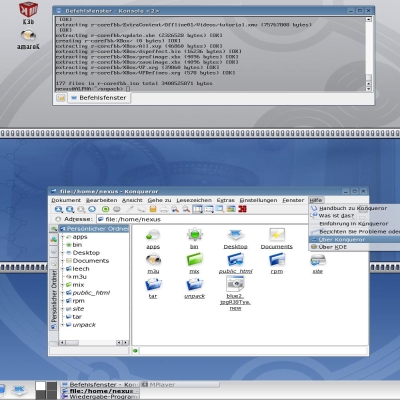The image size is (400, 400).
Task: Switch to MPlayer taskbar entry
Action: (179, 384)
